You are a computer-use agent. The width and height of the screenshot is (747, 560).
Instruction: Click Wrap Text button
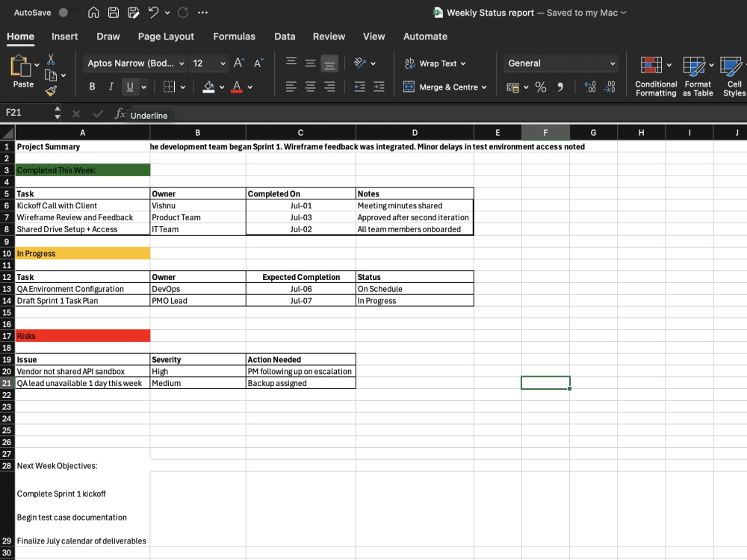pos(435,63)
